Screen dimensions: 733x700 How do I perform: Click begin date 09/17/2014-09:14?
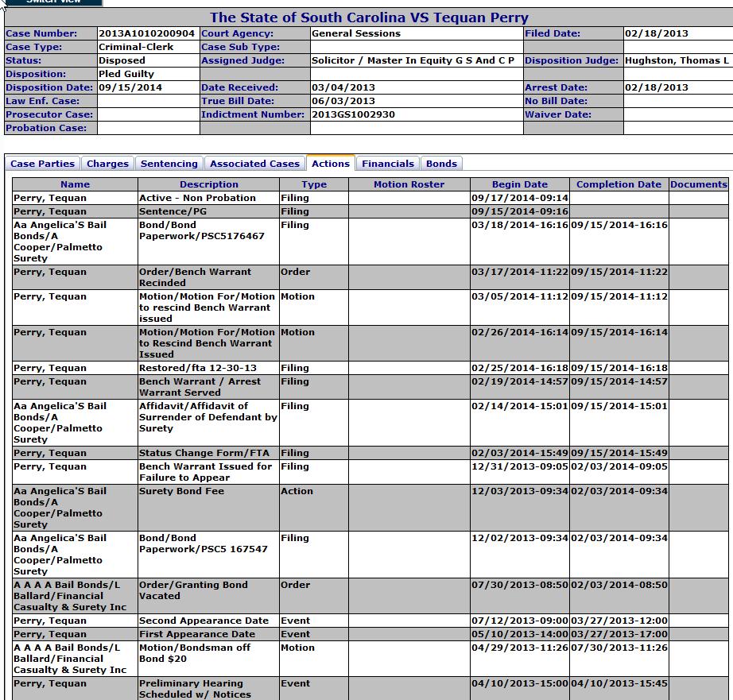[x=520, y=198]
